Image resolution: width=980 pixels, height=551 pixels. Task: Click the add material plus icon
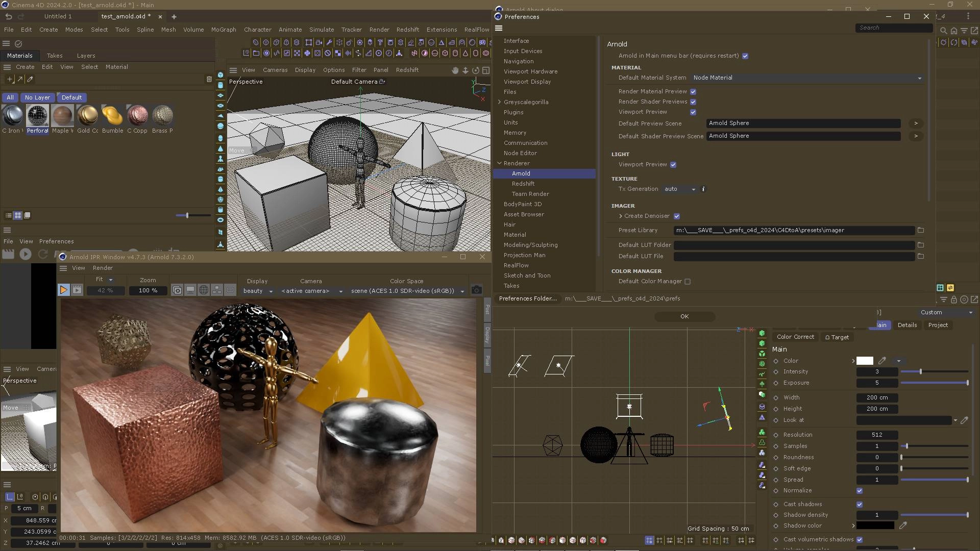(10, 79)
